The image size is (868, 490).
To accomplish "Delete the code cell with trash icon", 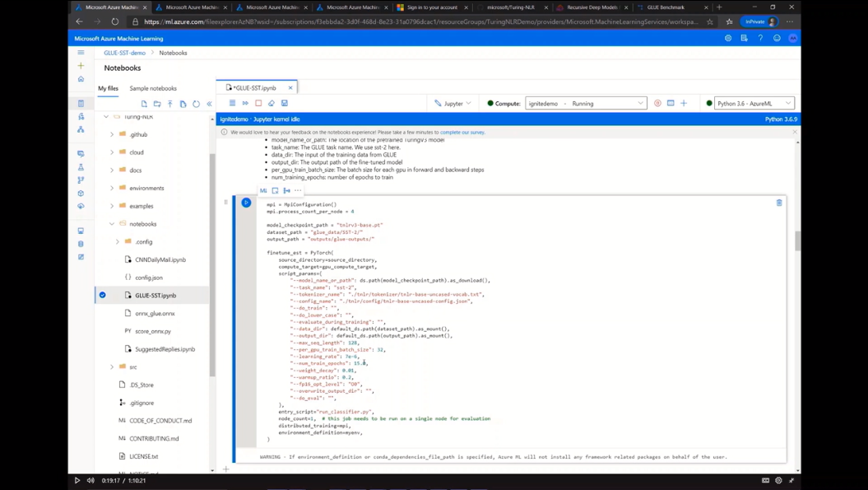I will pyautogui.click(x=779, y=203).
